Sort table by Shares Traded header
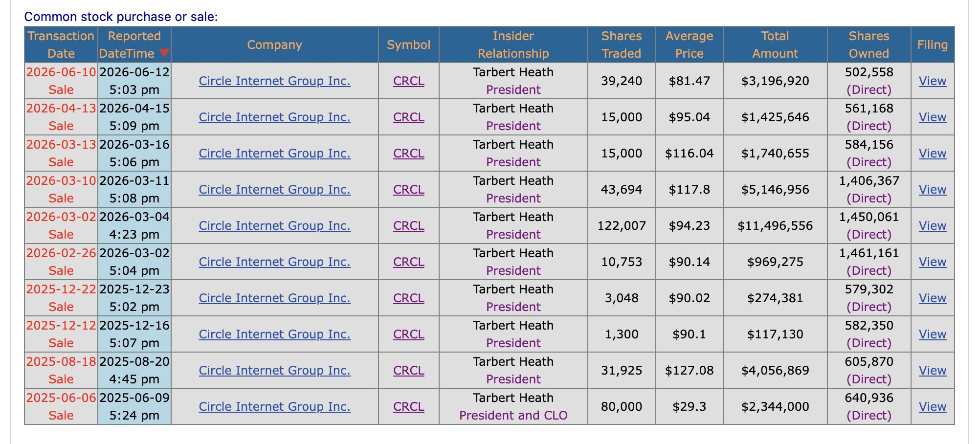Viewport: 980px width, 444px height. tap(622, 44)
